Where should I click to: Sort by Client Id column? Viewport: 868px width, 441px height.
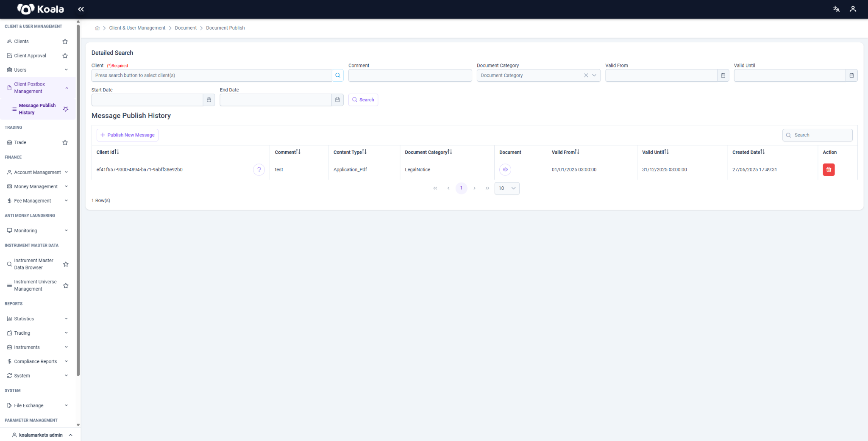[x=117, y=152]
